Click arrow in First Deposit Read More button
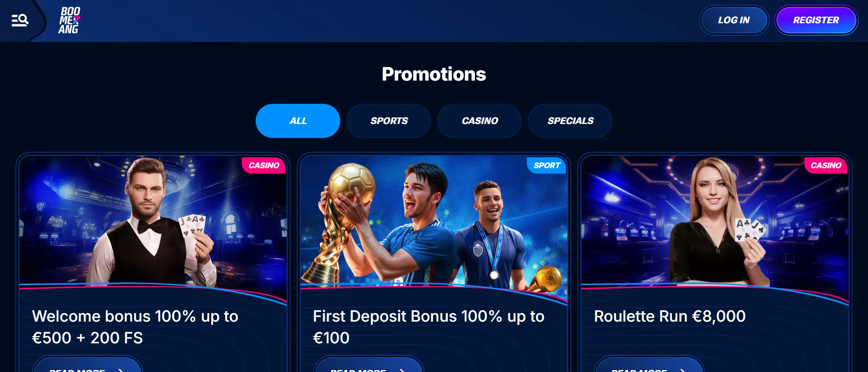The image size is (868, 372). tap(402, 370)
